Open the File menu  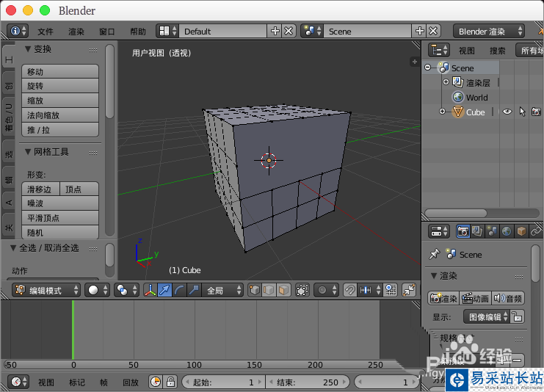point(46,32)
